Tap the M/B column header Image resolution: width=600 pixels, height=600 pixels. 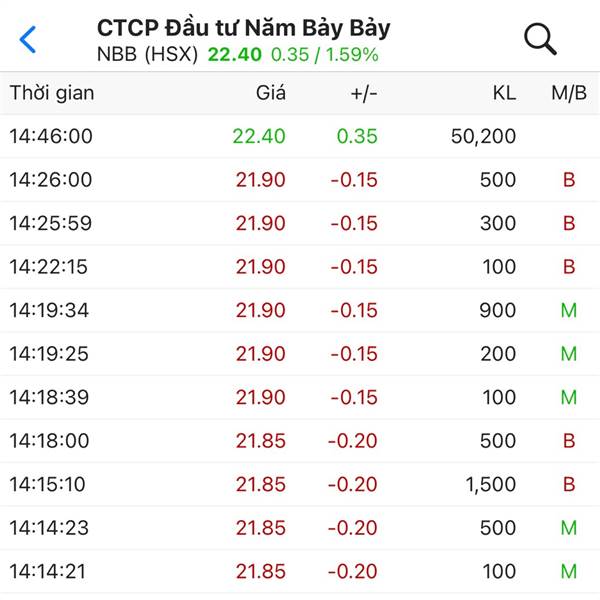[569, 93]
